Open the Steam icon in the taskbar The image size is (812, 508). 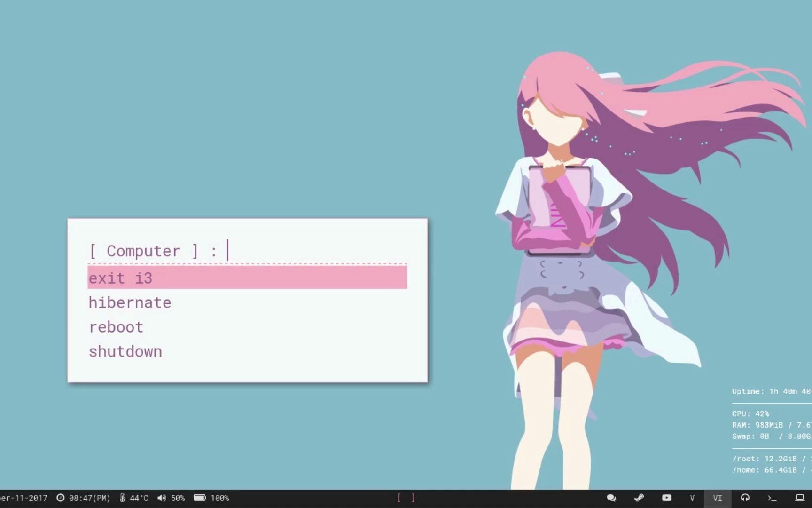639,498
